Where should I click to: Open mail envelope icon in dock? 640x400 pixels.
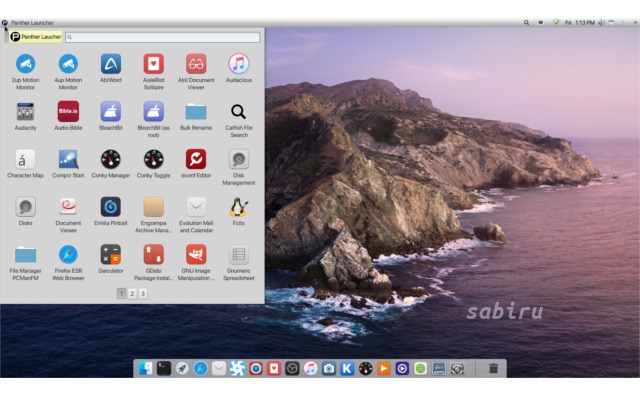pos(219,369)
